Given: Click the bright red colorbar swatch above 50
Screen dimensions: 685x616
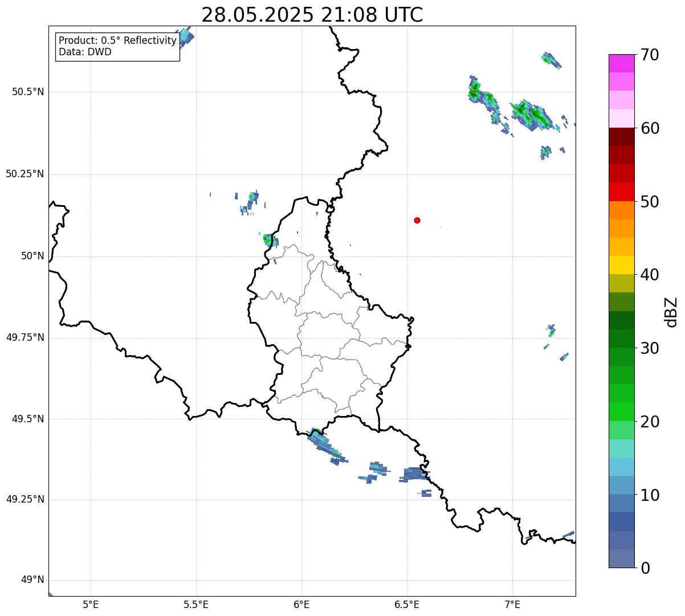Looking at the screenshot, I should click(622, 191).
